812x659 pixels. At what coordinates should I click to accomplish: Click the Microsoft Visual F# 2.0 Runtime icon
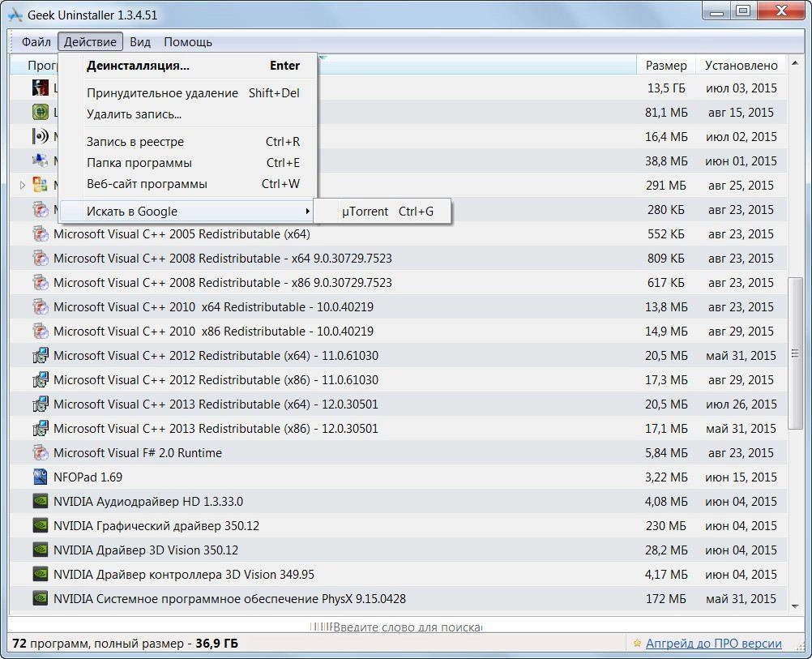[x=41, y=453]
